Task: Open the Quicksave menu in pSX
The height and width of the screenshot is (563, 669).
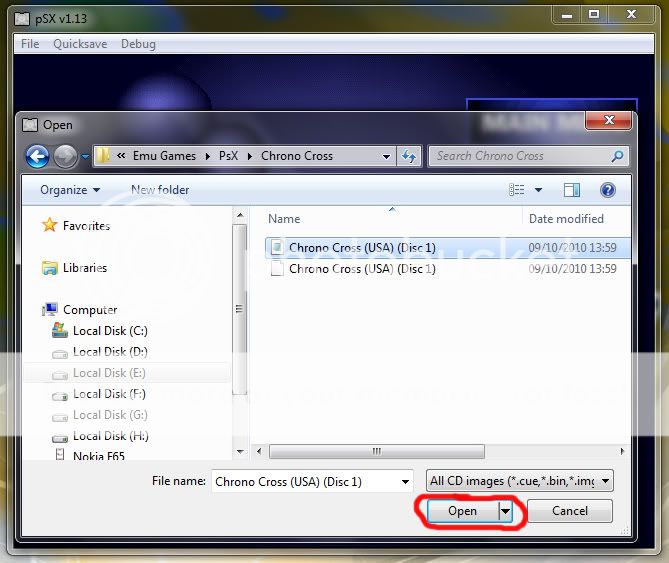Action: coord(80,44)
